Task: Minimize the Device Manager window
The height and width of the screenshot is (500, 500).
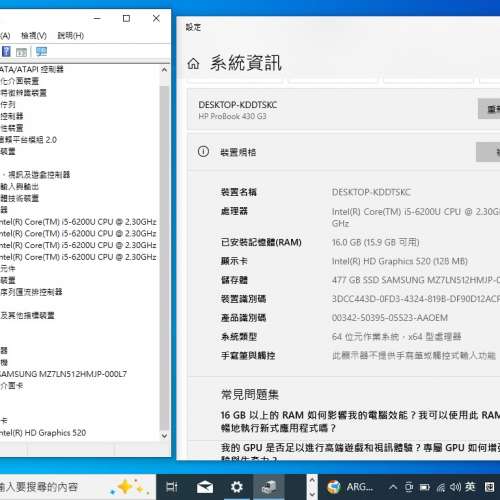Action: [x=97, y=18]
